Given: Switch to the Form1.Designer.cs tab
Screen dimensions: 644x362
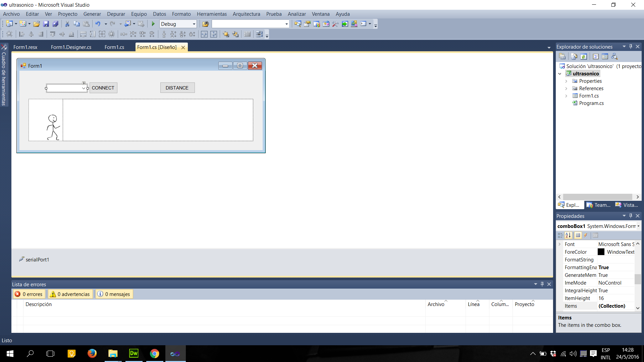Looking at the screenshot, I should click(x=71, y=47).
